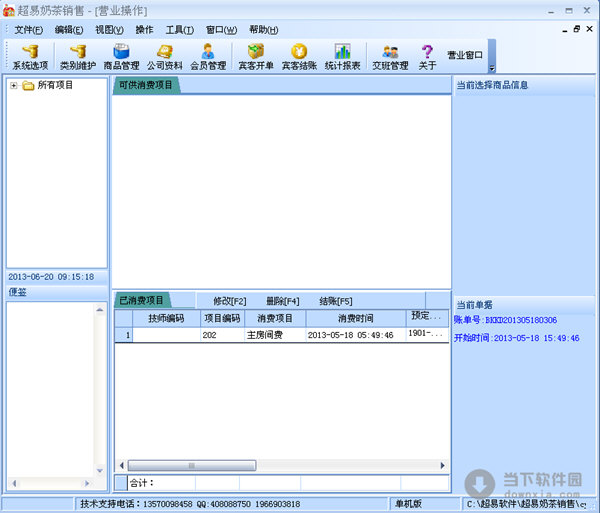
Task: Click the 消费项目 column header
Action: pos(275,318)
